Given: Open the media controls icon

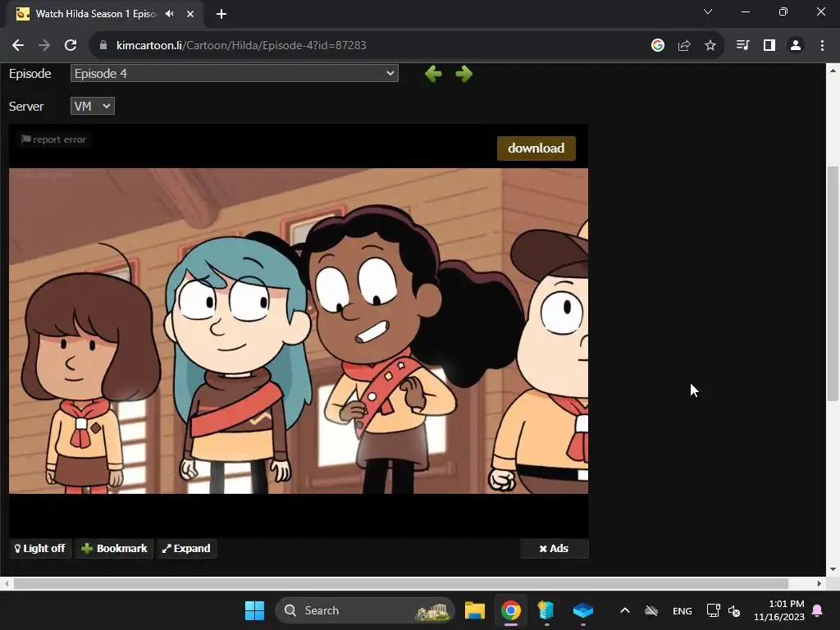Looking at the screenshot, I should (x=743, y=46).
